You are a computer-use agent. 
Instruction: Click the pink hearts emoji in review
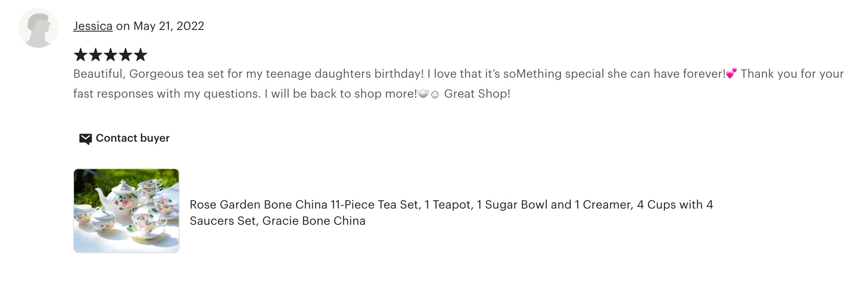731,74
